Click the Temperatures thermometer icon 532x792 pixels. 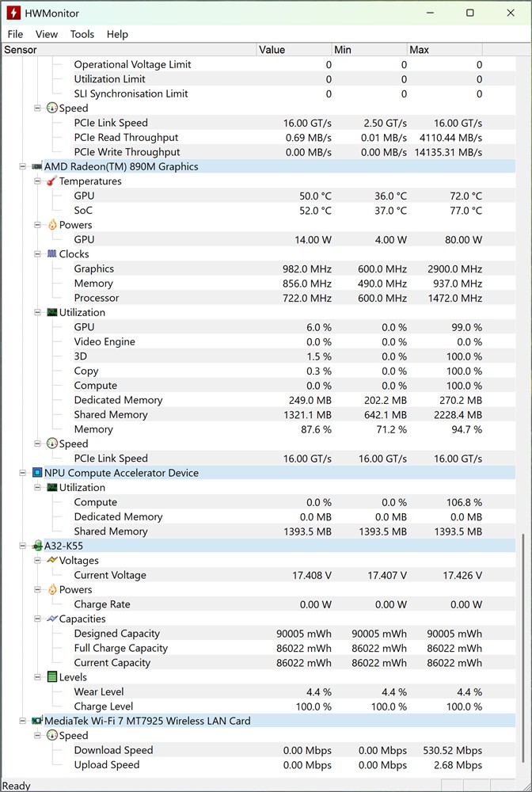(52, 181)
